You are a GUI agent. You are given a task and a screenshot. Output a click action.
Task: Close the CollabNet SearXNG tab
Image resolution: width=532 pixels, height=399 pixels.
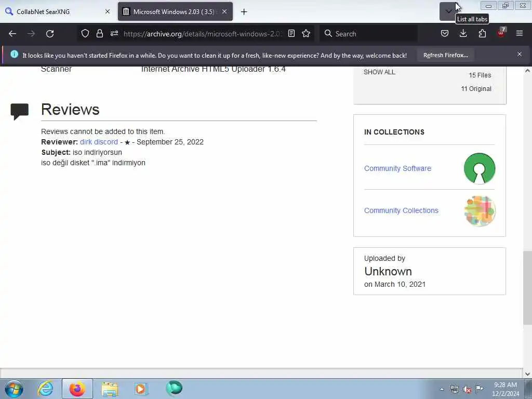[108, 11]
